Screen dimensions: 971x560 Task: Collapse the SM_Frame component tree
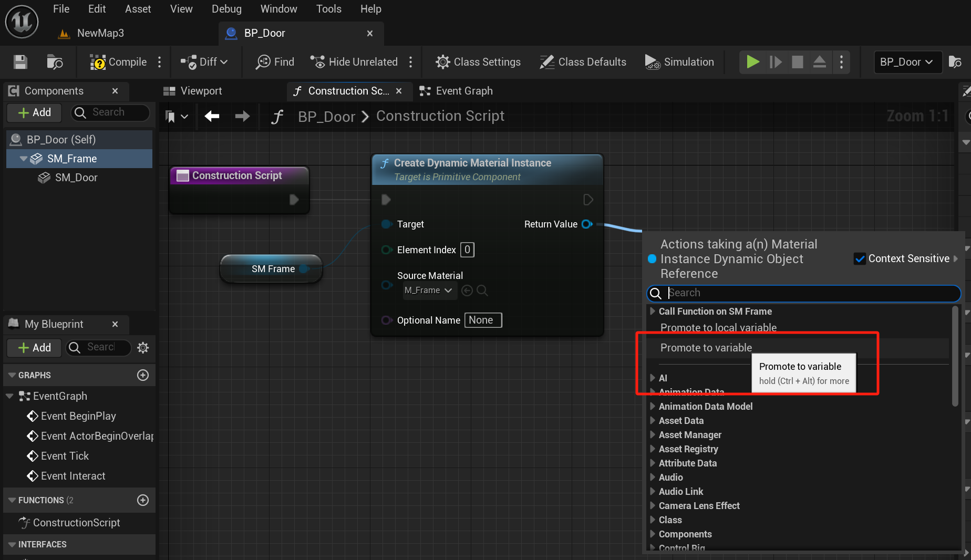(23, 159)
